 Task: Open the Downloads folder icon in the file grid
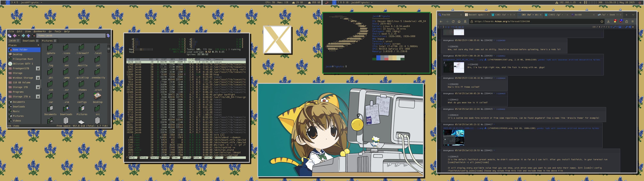pyautogui.click(x=66, y=109)
